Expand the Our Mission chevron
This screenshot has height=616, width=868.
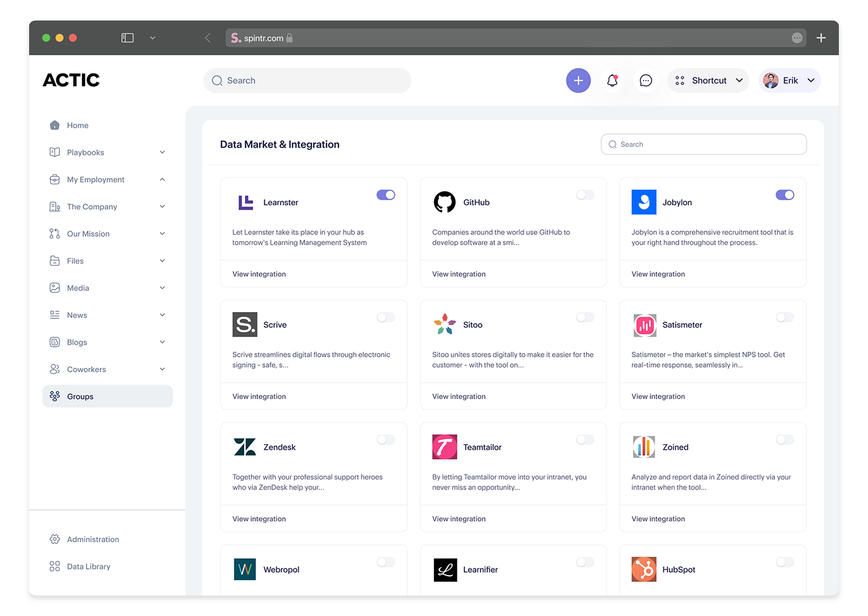click(162, 234)
